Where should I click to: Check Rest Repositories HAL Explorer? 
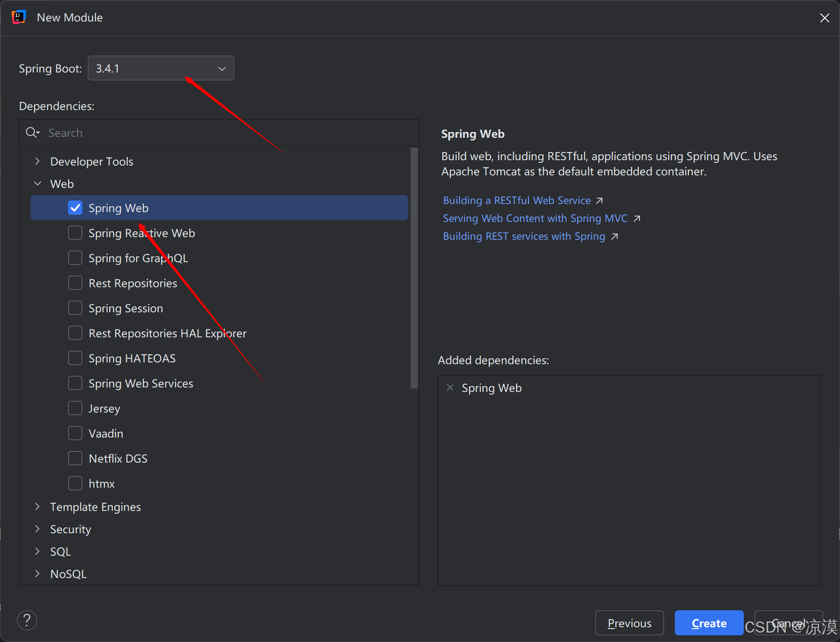coord(75,333)
